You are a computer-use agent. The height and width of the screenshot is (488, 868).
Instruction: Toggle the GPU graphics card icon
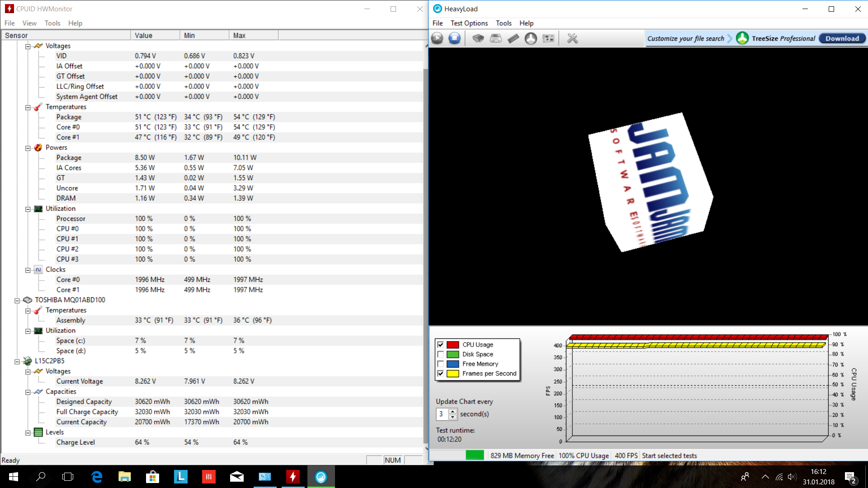click(548, 38)
